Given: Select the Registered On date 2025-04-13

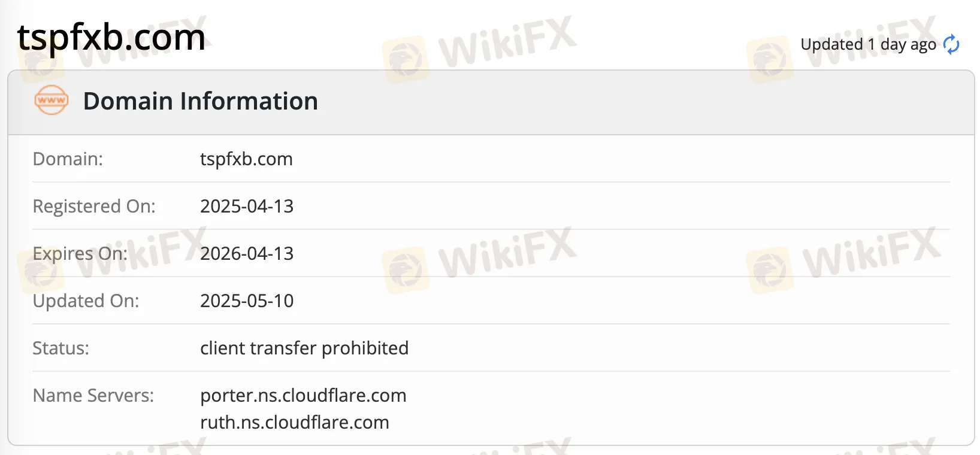Looking at the screenshot, I should coord(247,206).
